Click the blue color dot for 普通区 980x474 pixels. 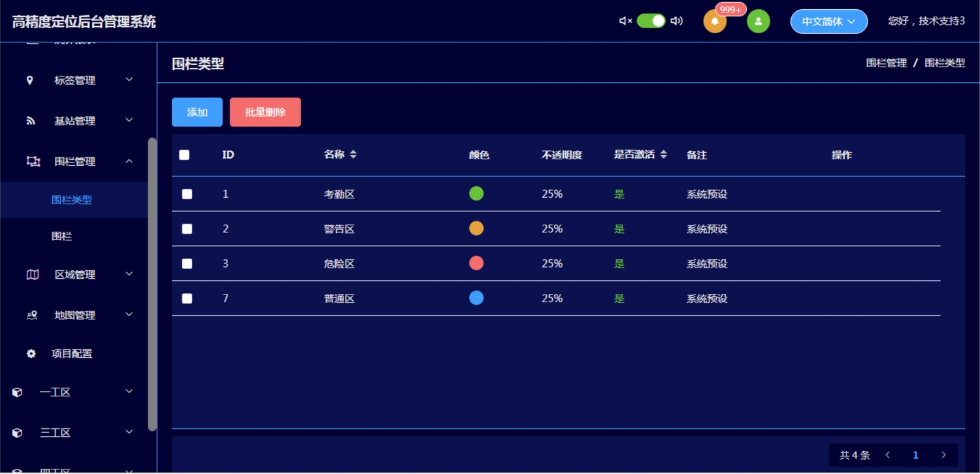[476, 298]
